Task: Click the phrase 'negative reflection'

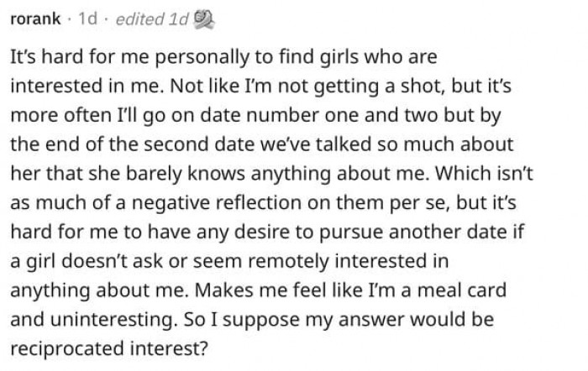Action: click(217, 203)
